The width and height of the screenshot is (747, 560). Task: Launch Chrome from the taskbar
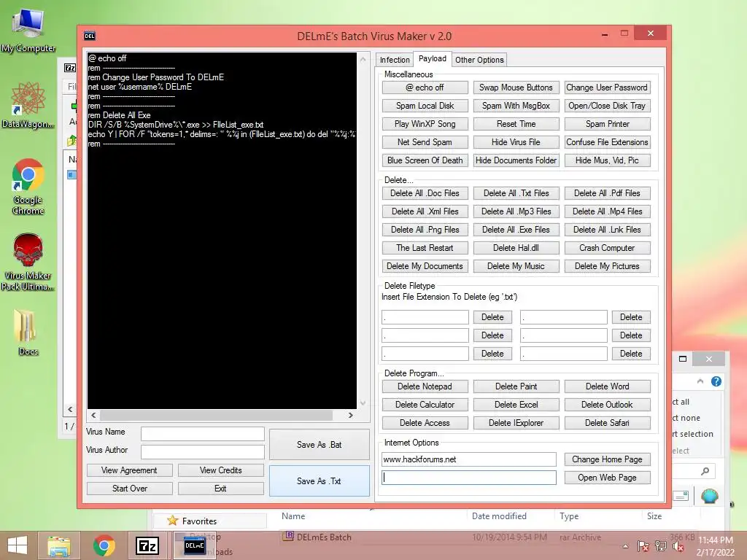104,545
